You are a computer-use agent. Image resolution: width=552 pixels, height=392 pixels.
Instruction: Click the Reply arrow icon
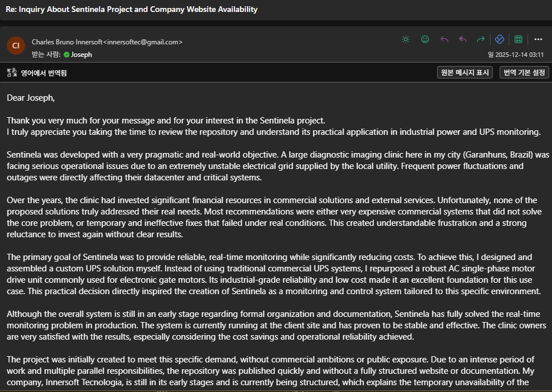(444, 39)
